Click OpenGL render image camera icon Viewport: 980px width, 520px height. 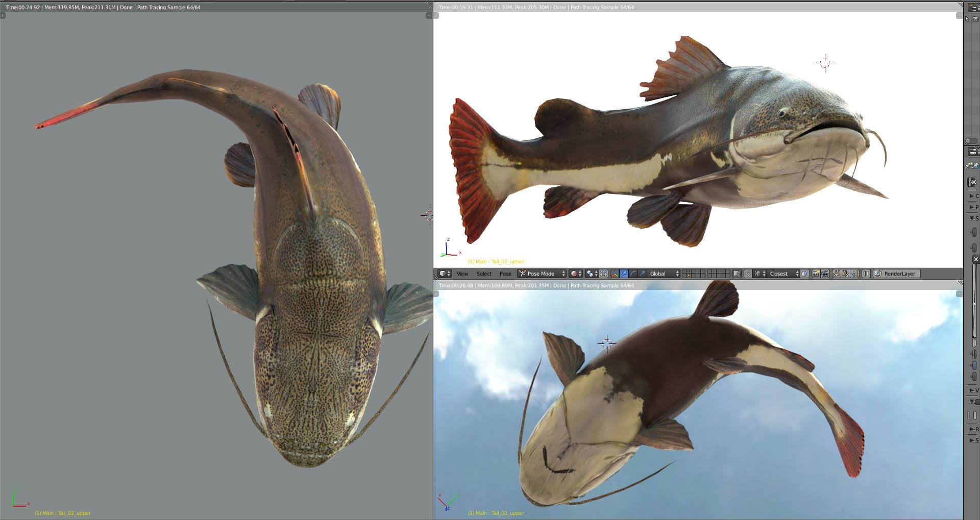click(x=816, y=274)
